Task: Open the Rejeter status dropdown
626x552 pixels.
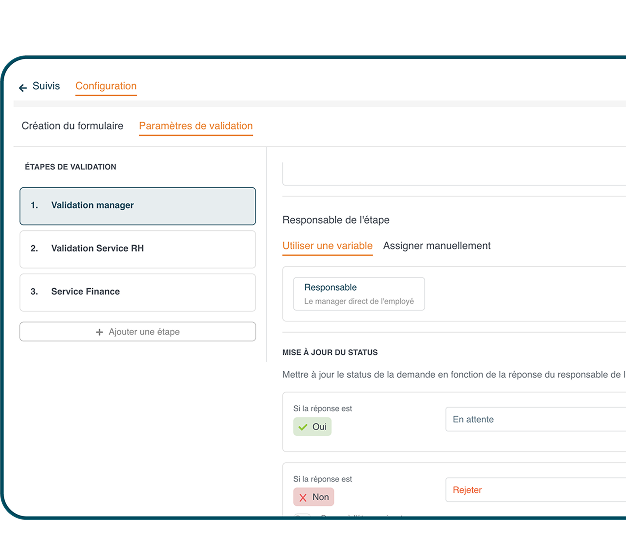Action: [x=535, y=490]
